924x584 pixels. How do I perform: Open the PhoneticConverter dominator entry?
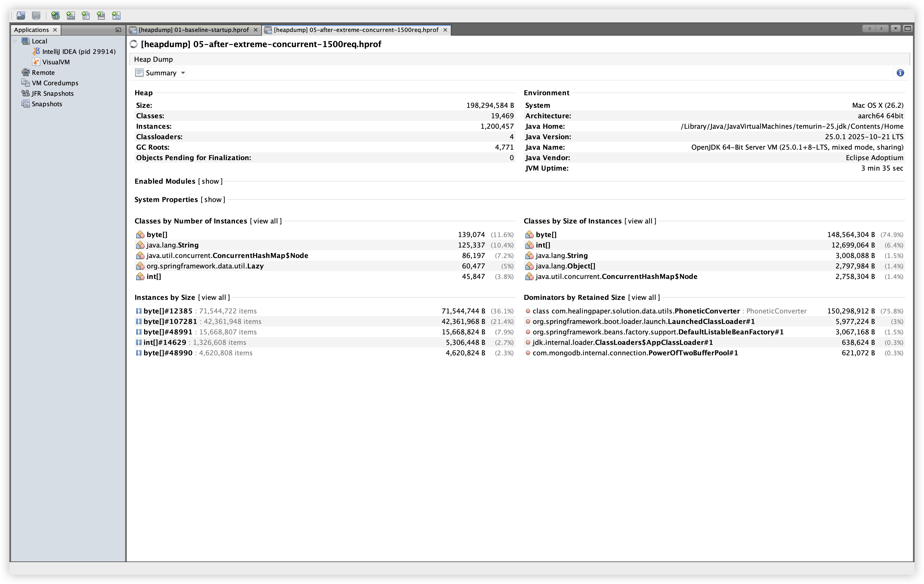[x=636, y=311]
